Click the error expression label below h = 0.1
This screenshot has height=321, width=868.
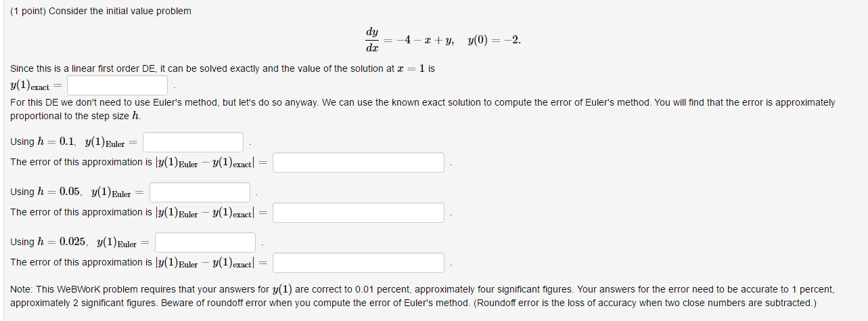(139, 163)
